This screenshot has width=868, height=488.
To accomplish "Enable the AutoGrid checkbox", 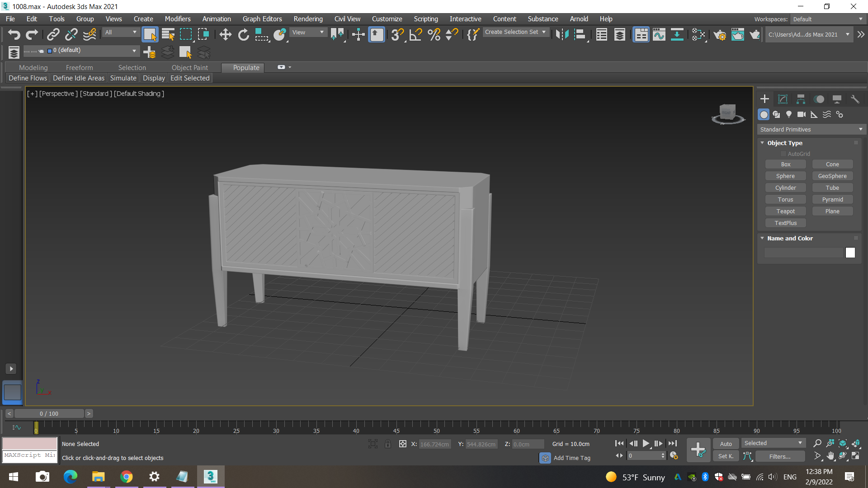I will [783, 154].
